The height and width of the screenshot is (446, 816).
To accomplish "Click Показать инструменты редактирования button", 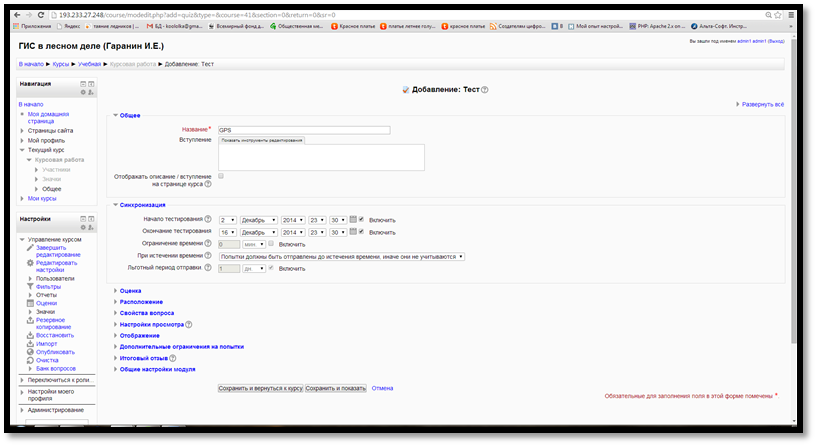I will pos(262,140).
